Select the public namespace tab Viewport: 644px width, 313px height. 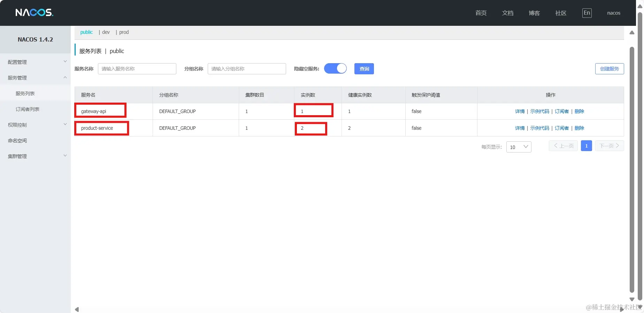coord(86,32)
